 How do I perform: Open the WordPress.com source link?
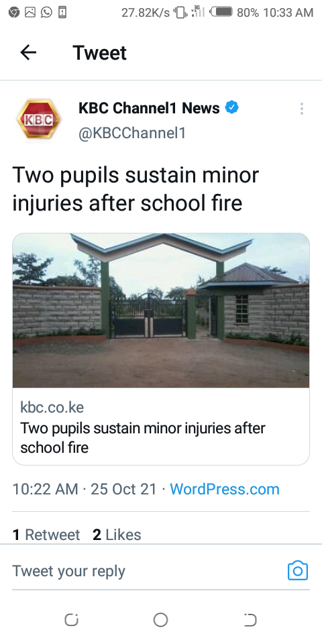click(x=225, y=489)
